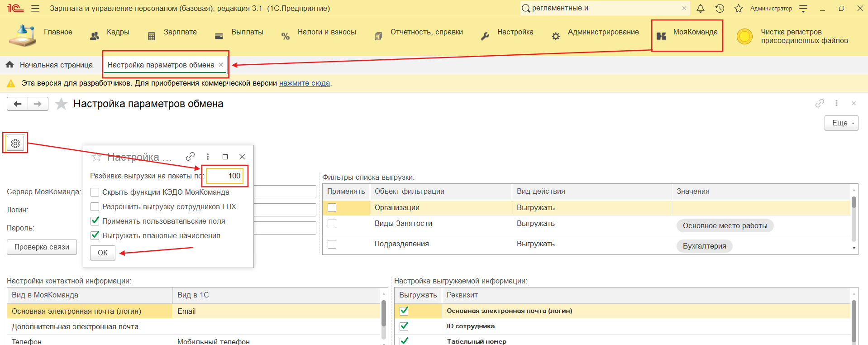Image resolution: width=868 pixels, height=345 pixels.
Task: Follow the нажмите сюда link
Action: tap(305, 83)
